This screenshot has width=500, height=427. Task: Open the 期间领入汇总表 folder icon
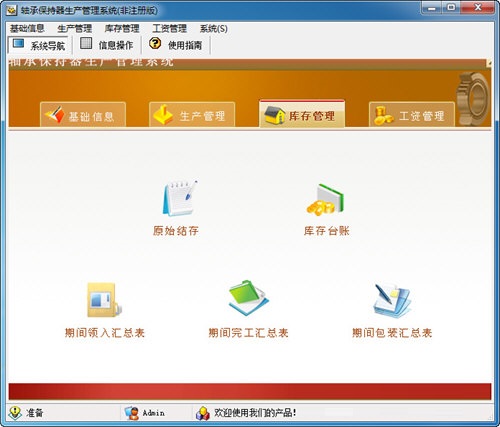(x=104, y=300)
